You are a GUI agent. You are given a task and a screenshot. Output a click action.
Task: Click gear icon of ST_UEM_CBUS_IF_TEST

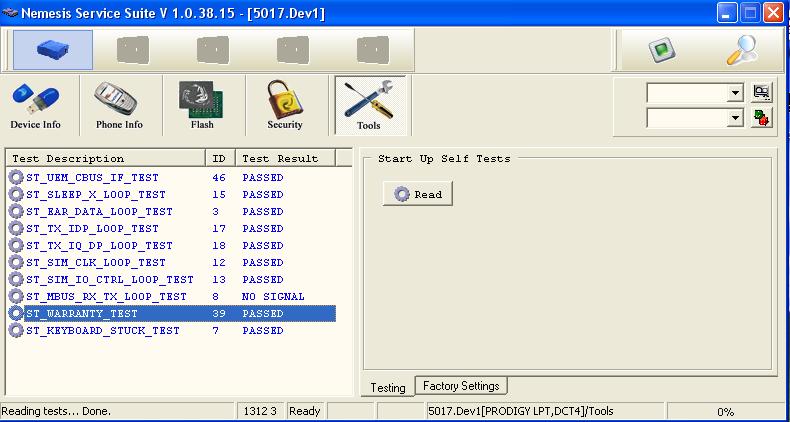tap(16, 177)
